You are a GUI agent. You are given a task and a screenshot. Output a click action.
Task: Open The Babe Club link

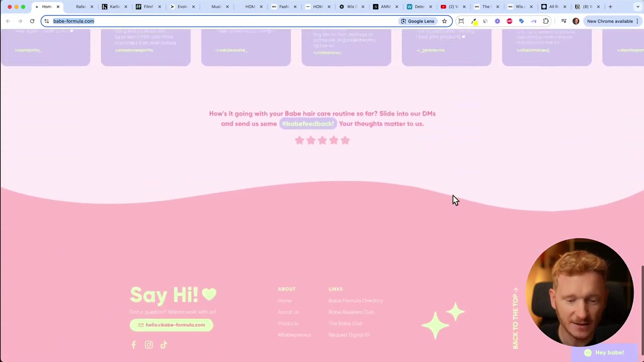tap(346, 324)
